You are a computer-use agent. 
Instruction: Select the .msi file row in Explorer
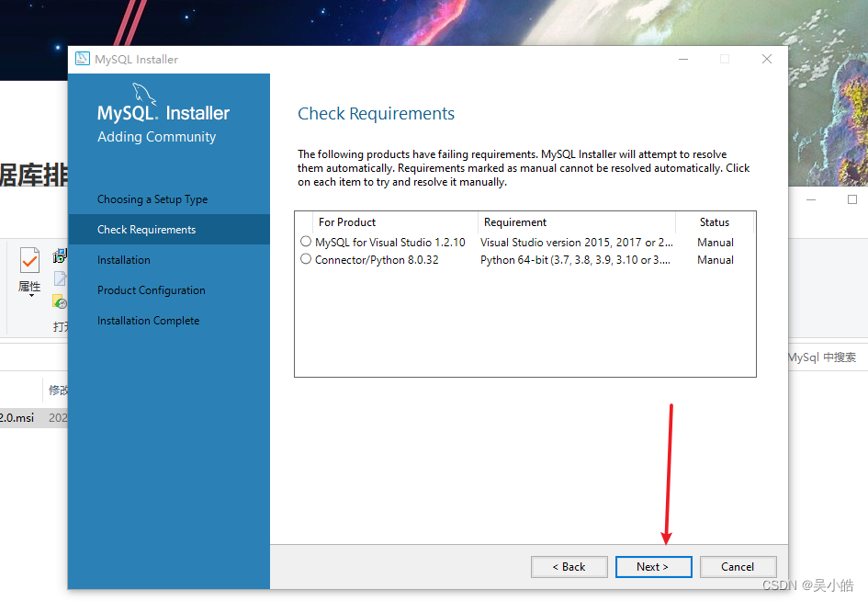(34, 417)
